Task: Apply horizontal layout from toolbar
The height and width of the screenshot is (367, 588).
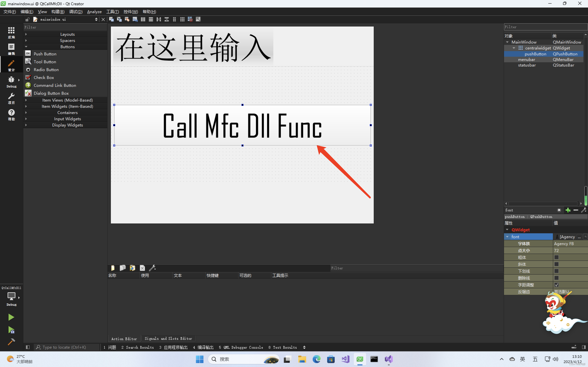Action: coord(143,19)
